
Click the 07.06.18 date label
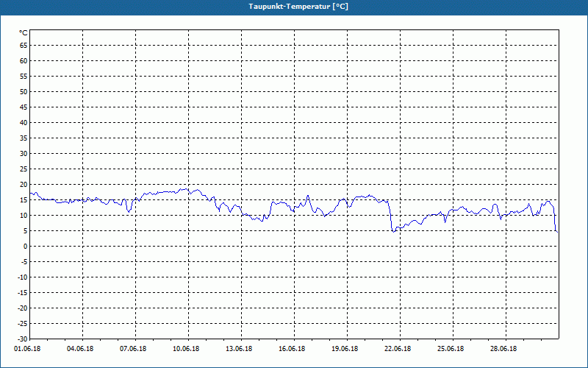[133, 348]
